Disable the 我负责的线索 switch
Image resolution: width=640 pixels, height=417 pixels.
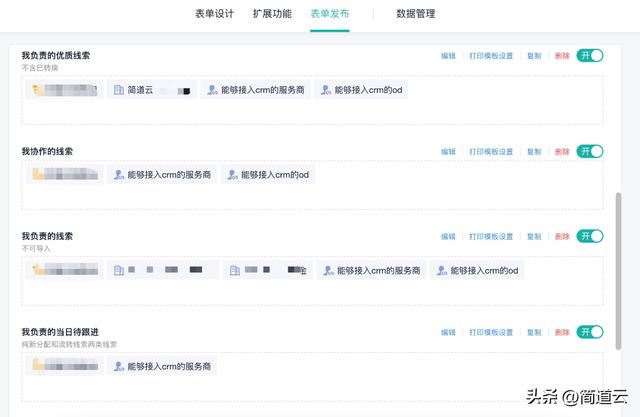click(590, 236)
